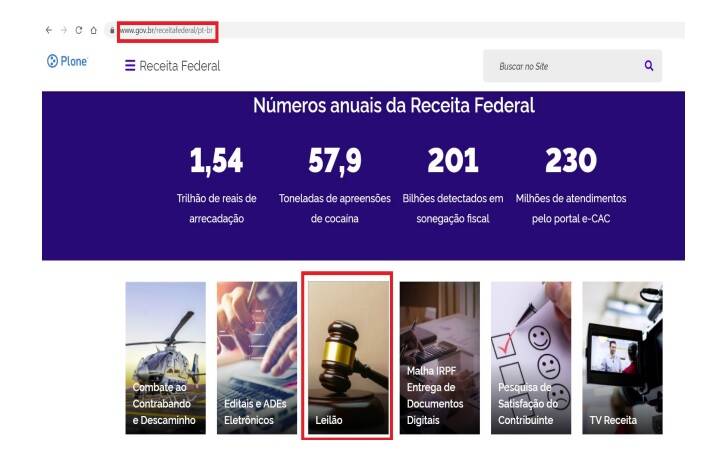Click the 1,54 statistic number
Image resolution: width=702 pixels, height=471 pixels.
click(x=216, y=160)
